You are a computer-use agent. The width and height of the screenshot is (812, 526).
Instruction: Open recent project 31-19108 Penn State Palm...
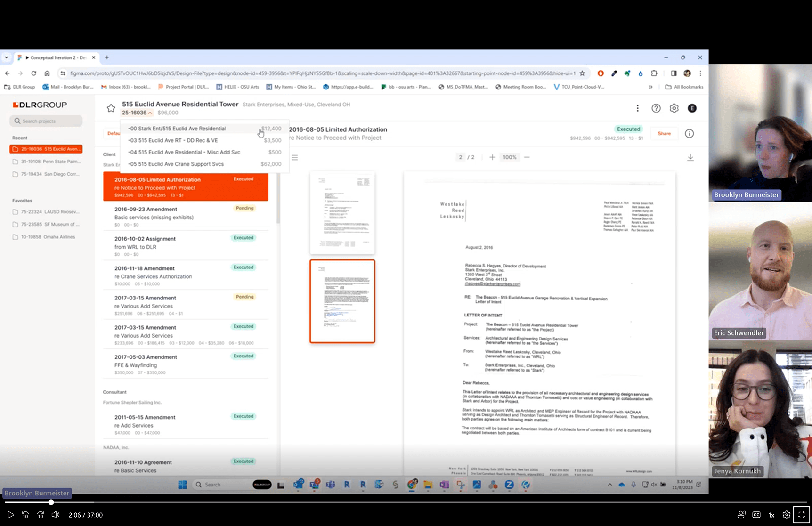click(46, 162)
